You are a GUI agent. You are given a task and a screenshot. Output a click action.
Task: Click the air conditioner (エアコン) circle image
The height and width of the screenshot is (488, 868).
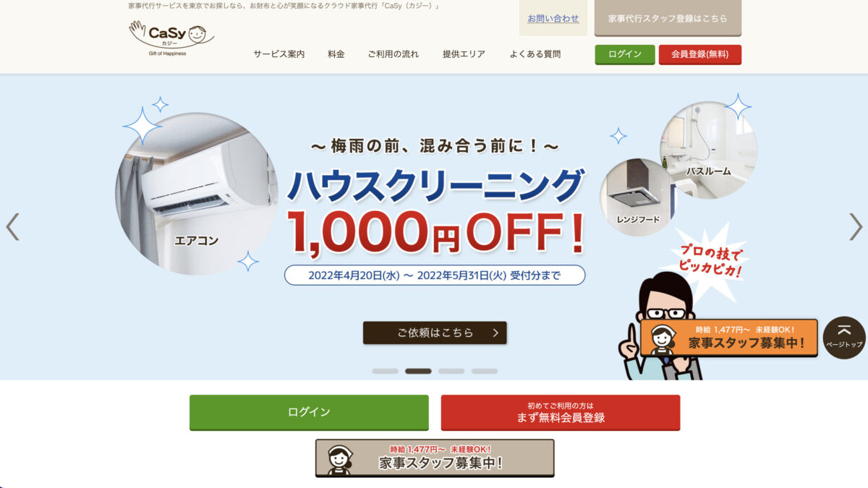coord(197,194)
